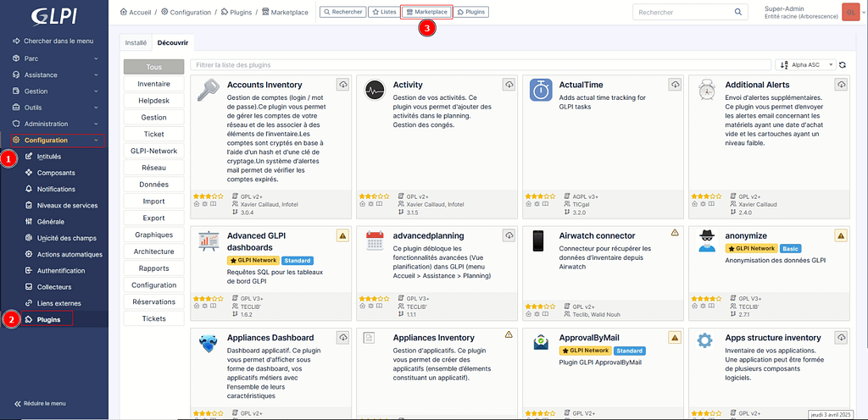
Task: Click the refresh plugin list icon
Action: 843,64
